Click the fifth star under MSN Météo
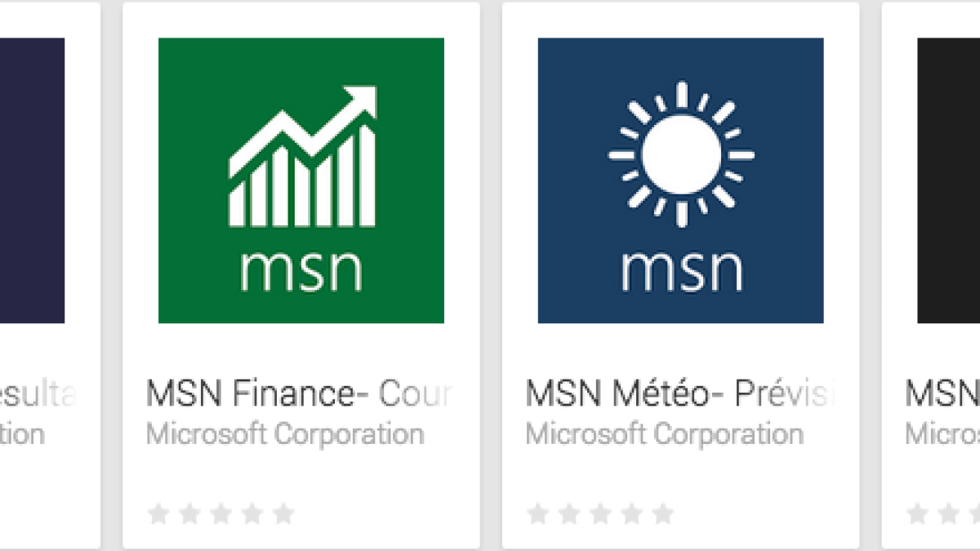 (660, 513)
